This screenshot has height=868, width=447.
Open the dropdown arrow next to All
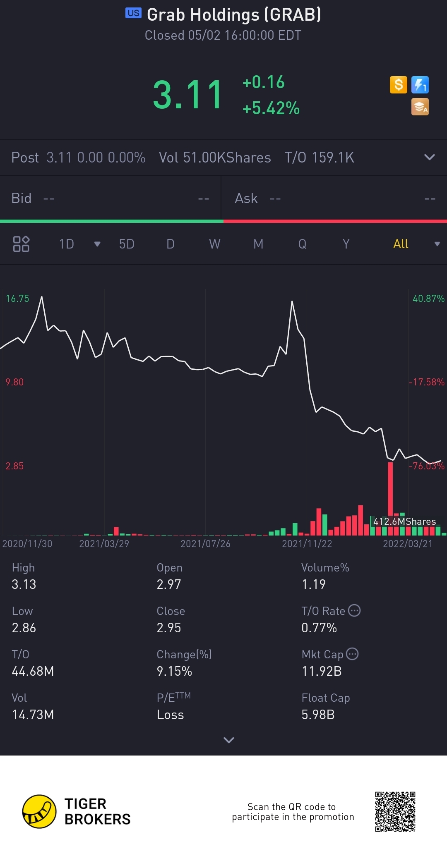(x=437, y=244)
